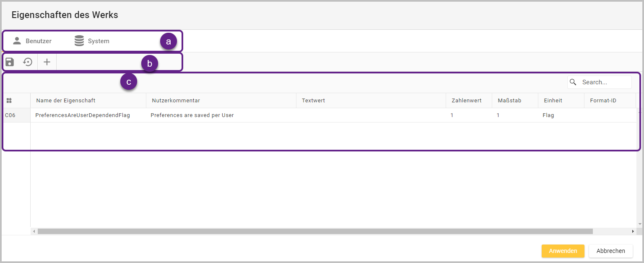Click the Zahlenwert column header

[466, 101]
